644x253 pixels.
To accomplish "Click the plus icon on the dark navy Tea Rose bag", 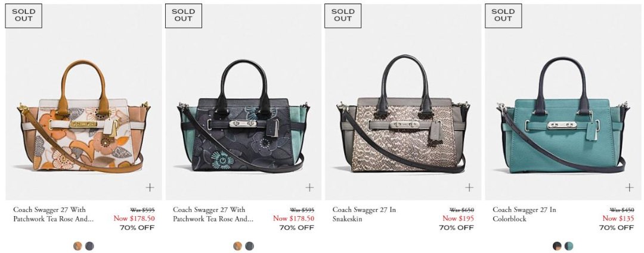I will point(309,188).
